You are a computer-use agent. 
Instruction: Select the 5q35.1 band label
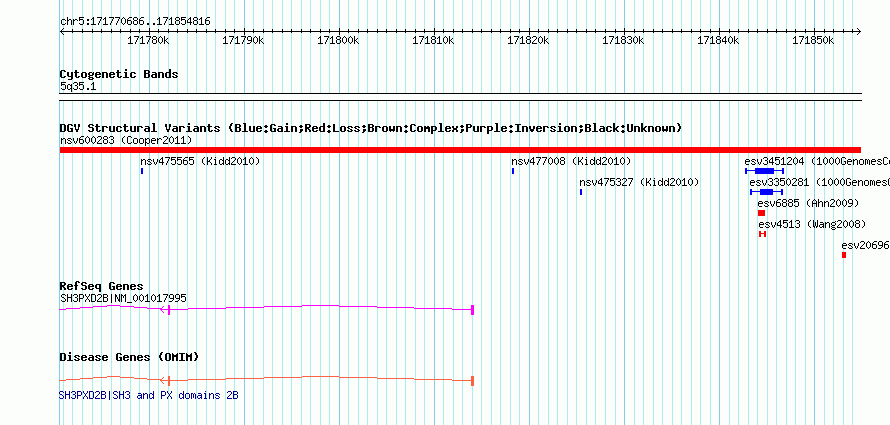pyautogui.click(x=78, y=87)
